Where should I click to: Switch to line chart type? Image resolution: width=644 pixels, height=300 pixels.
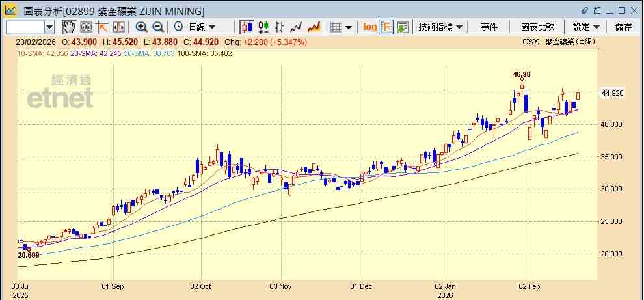[x=296, y=27]
